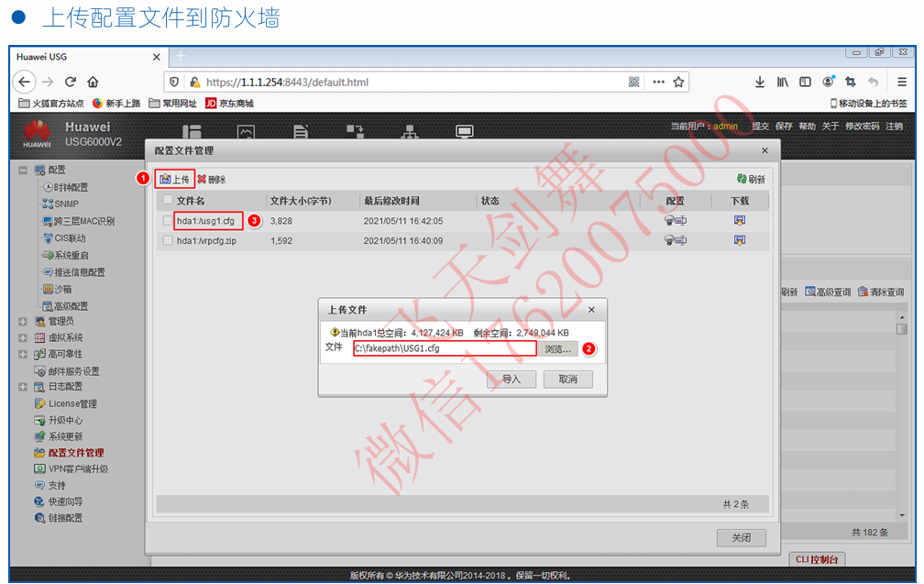
Task: Select 系统重启 in the sidebar
Action: click(x=66, y=255)
